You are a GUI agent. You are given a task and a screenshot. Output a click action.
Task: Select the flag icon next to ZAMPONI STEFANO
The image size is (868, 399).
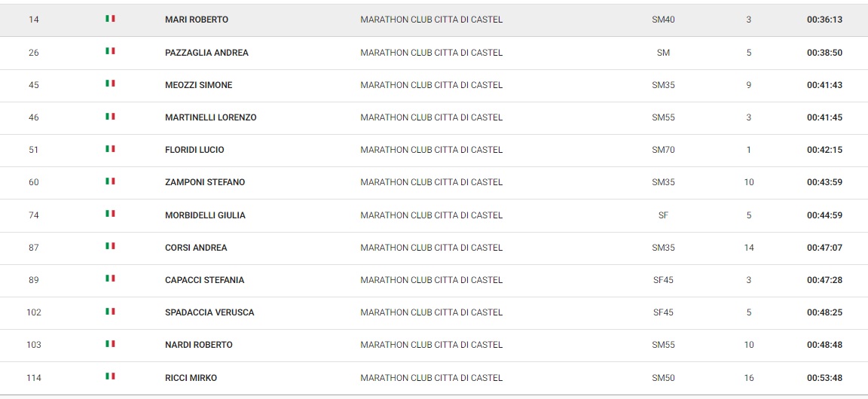(110, 181)
